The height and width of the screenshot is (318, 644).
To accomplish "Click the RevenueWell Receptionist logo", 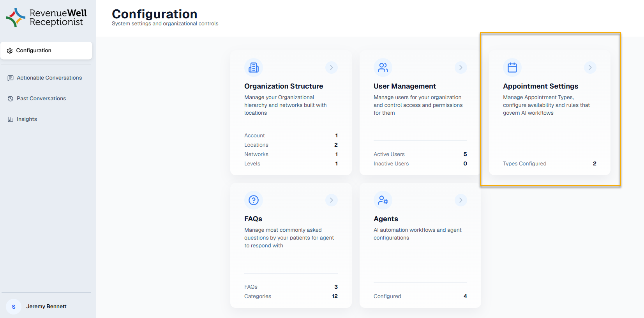I will 46,18.
